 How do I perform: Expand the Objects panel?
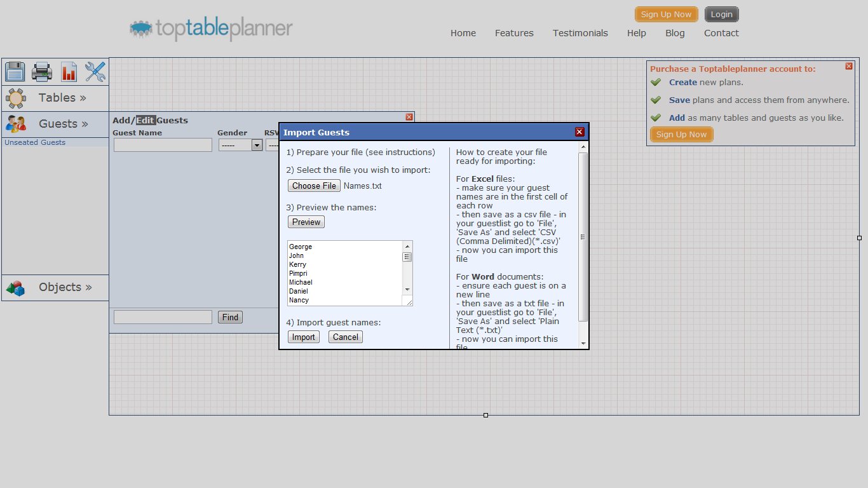65,287
